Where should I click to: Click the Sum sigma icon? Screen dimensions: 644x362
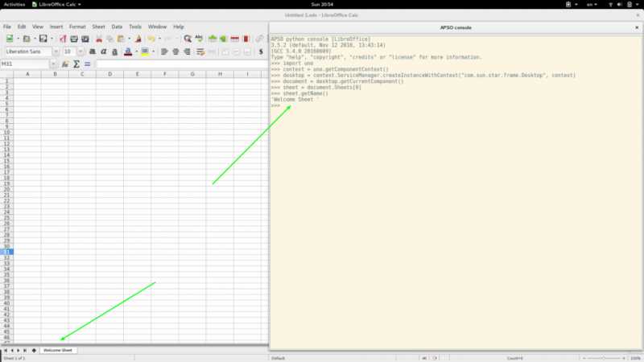tap(76, 64)
